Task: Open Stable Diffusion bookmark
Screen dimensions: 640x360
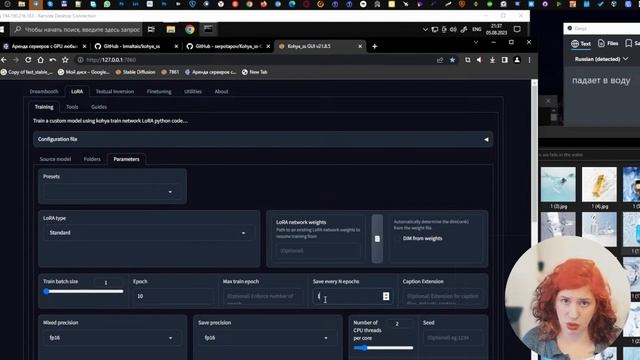Action: click(x=135, y=72)
